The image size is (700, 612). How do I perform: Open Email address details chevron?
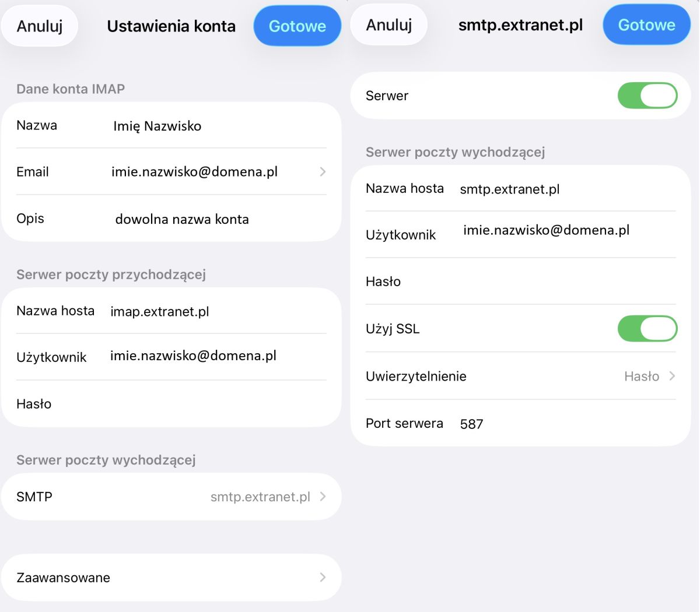point(323,172)
